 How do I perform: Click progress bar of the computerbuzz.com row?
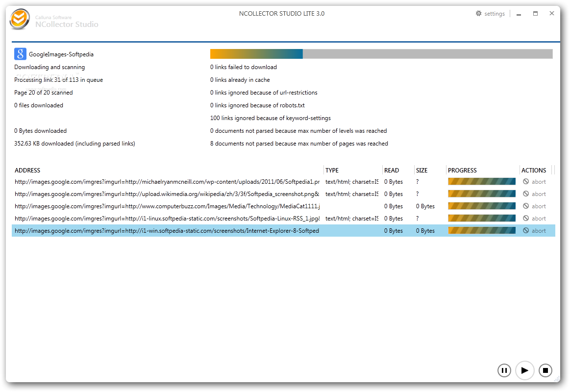click(482, 206)
